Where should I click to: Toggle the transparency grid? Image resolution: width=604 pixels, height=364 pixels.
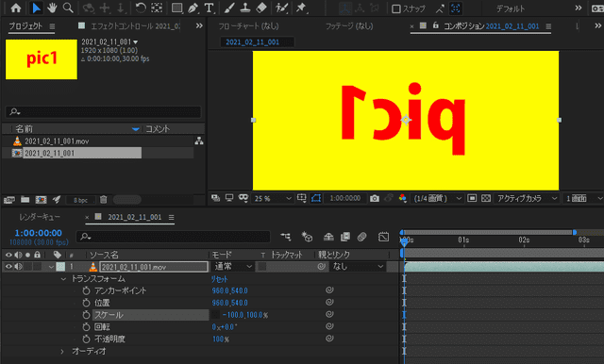tap(486, 198)
